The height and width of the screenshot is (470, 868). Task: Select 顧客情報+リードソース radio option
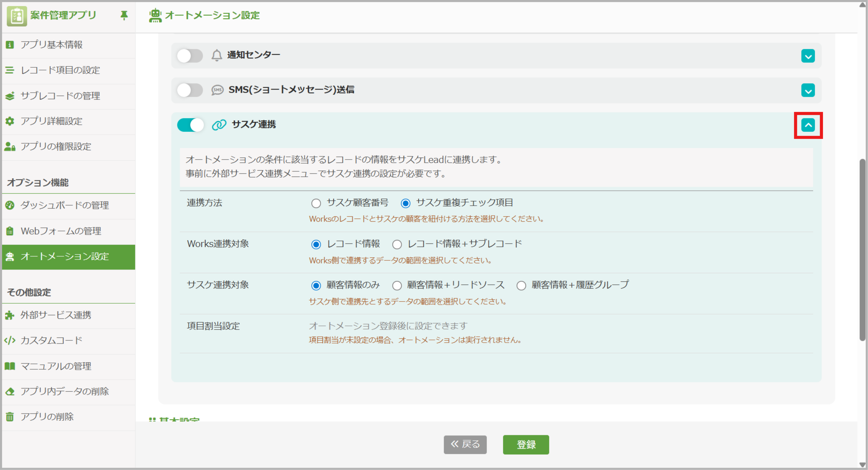tap(397, 286)
